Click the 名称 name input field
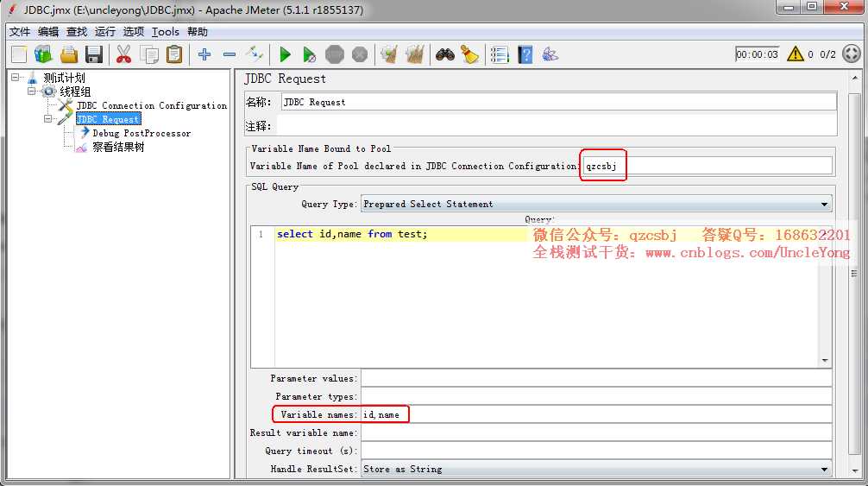868x486 pixels. point(559,102)
